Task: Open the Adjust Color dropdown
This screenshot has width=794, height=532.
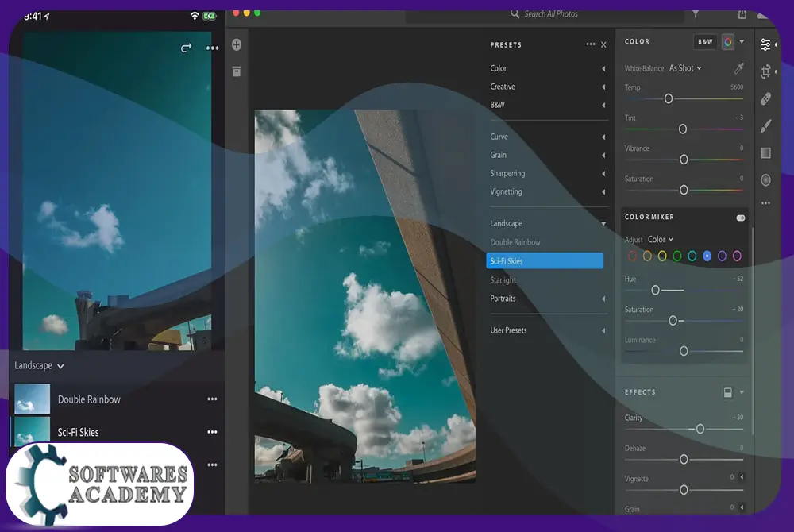Action: point(661,240)
